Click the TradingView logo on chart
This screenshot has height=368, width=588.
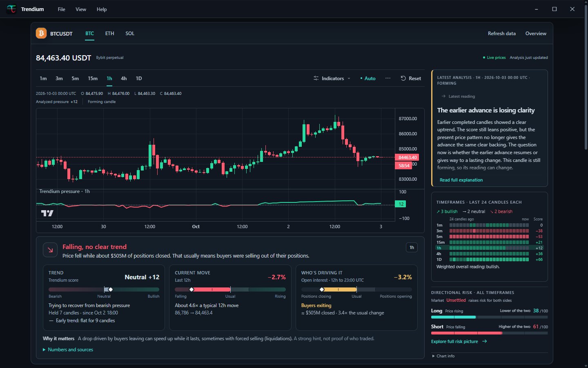click(47, 213)
